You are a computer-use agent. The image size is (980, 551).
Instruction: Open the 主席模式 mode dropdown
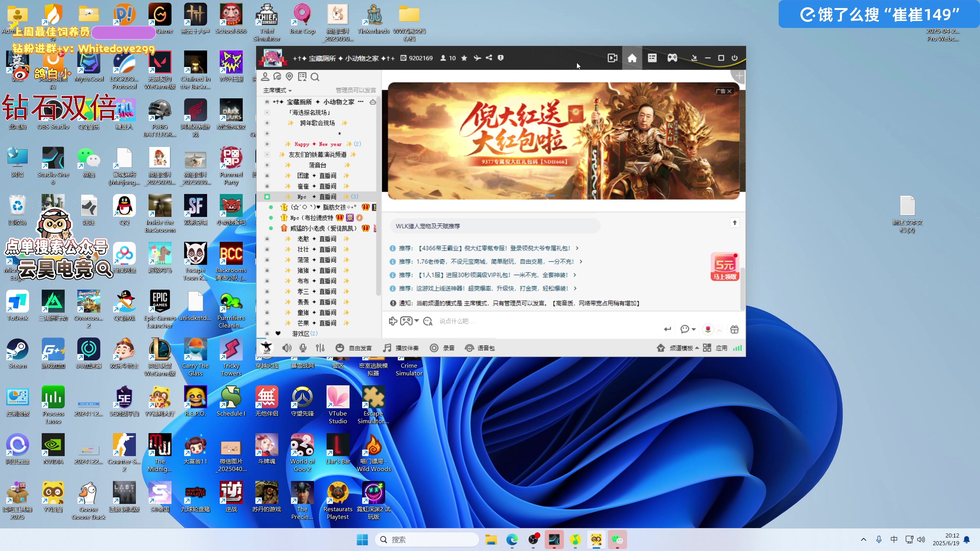278,90
